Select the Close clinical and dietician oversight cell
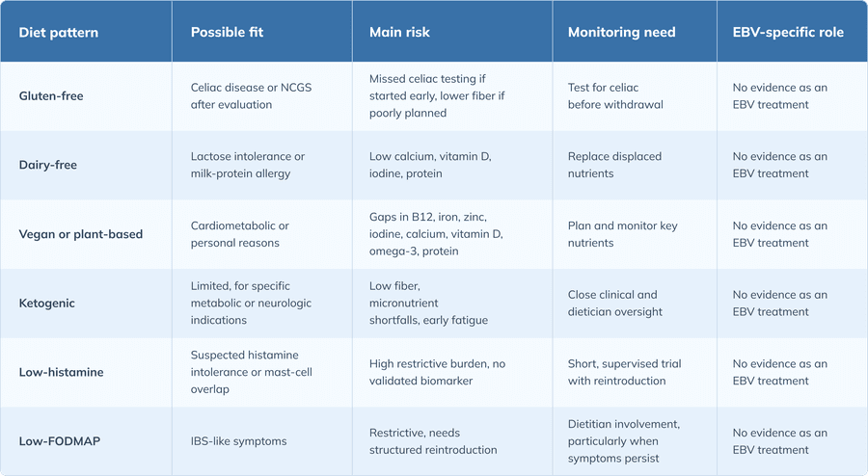Image resolution: width=868 pixels, height=476 pixels. click(x=615, y=304)
